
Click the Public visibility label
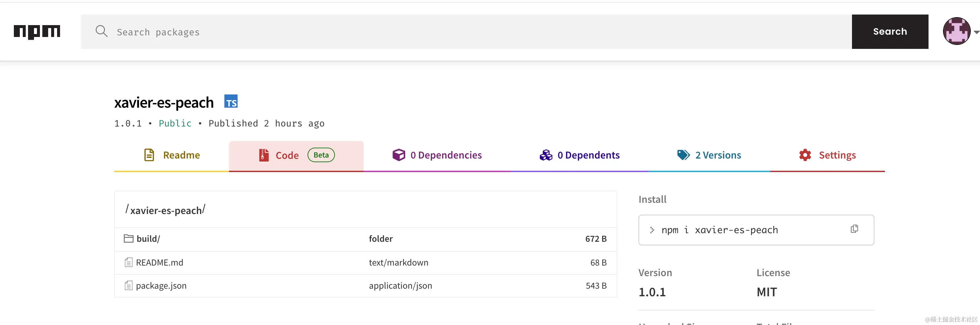(x=175, y=124)
